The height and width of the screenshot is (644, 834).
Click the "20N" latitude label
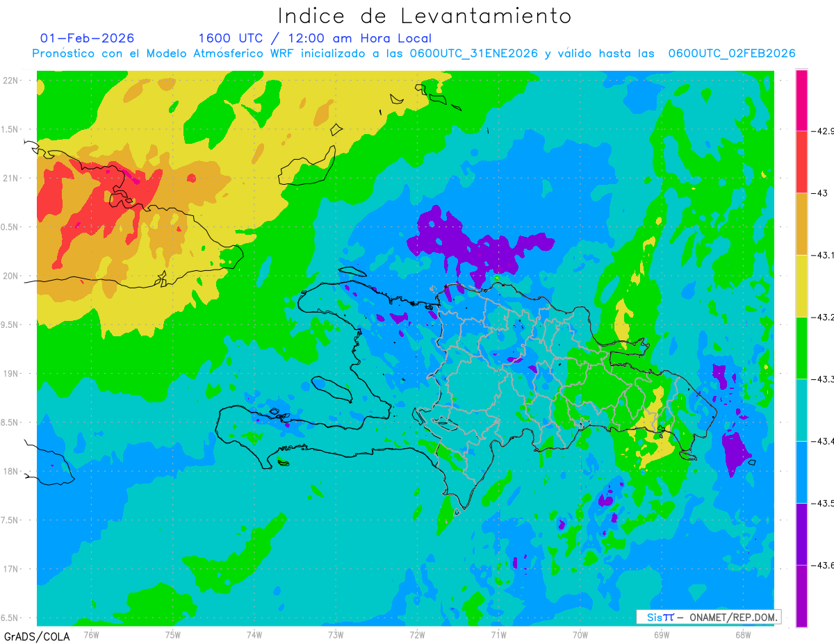(12, 276)
